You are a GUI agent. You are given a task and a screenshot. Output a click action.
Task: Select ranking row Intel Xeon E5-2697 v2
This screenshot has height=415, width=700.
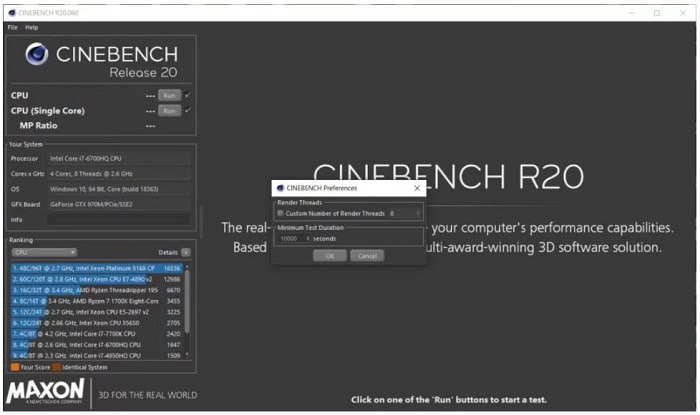97,312
